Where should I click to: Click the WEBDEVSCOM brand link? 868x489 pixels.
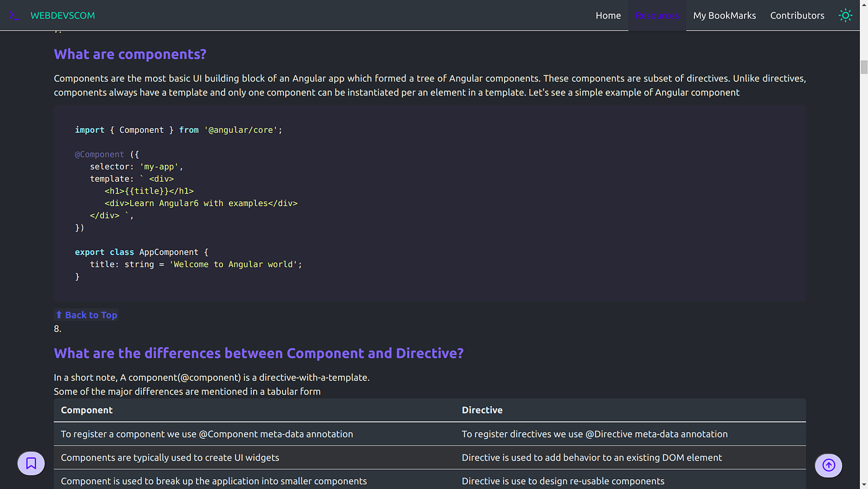click(62, 15)
